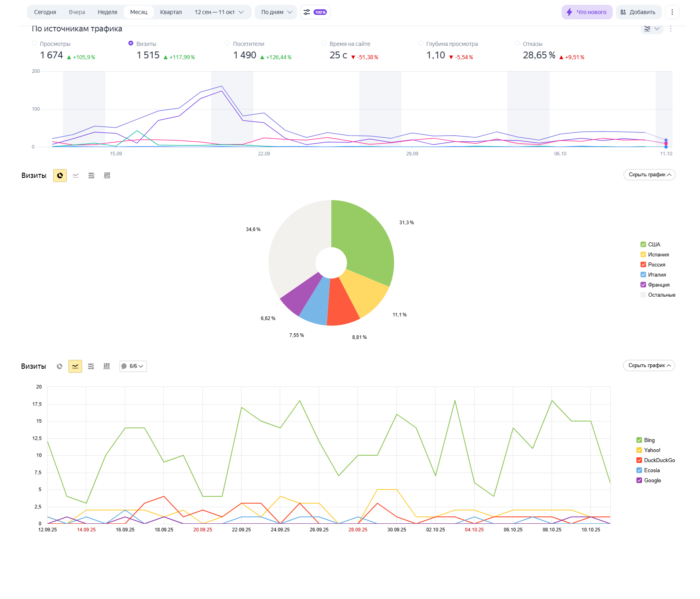
Task: Select the Визиты metric radio
Action: click(131, 43)
